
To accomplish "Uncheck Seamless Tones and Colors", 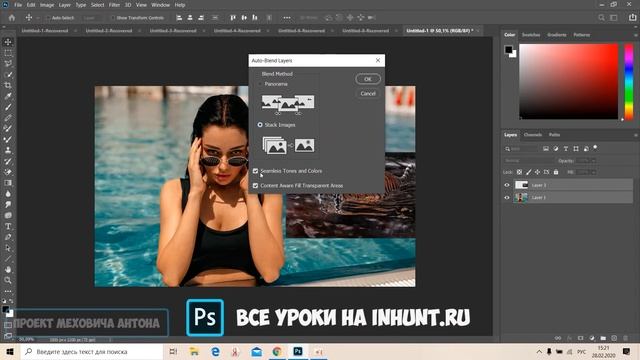I will (256, 171).
